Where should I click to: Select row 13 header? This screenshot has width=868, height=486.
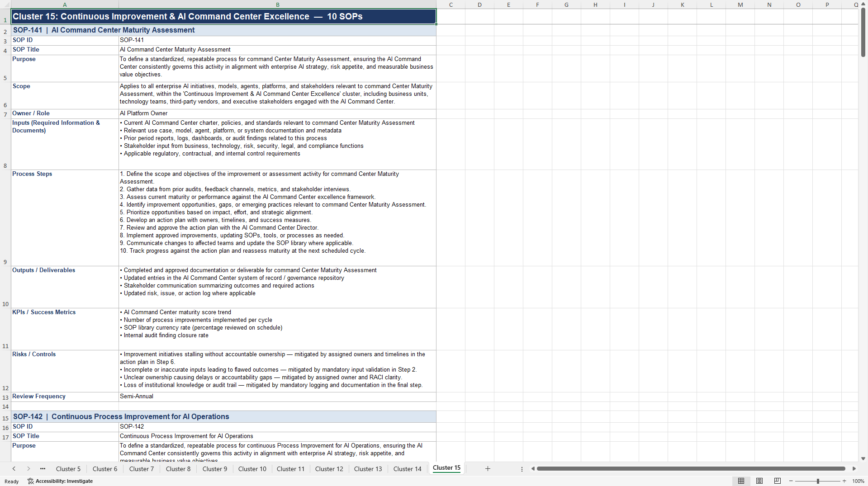tap(5, 397)
